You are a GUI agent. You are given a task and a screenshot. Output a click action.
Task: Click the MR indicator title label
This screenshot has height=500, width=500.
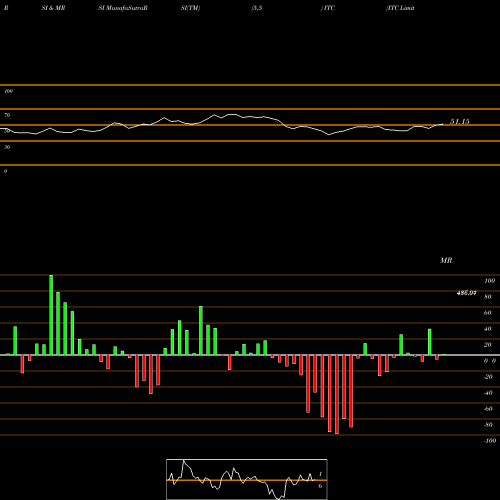[x=446, y=260]
